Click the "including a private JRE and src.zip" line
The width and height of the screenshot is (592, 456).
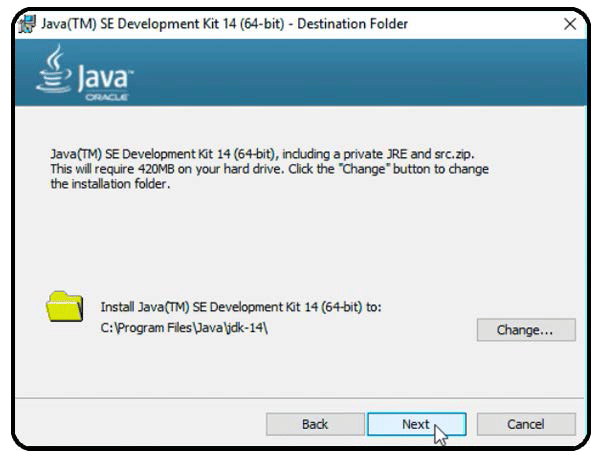pyautogui.click(x=378, y=154)
